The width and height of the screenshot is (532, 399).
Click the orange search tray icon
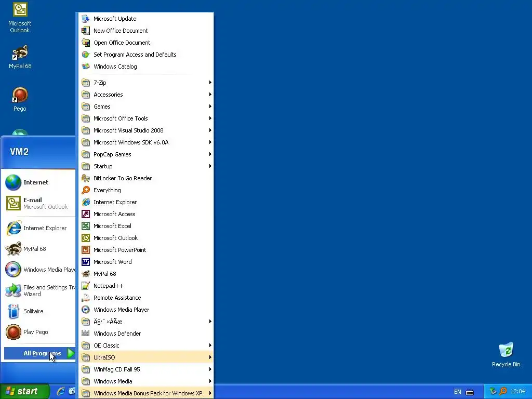coord(503,391)
